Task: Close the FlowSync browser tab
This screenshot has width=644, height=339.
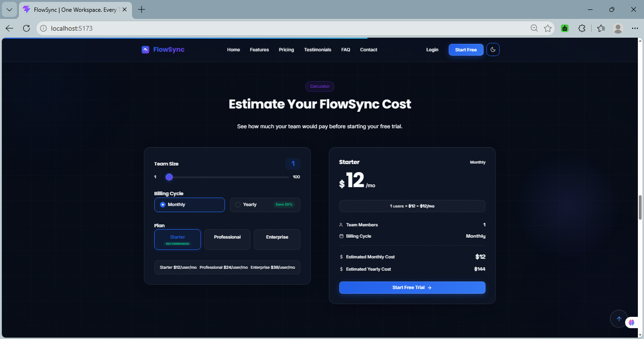Action: point(125,9)
